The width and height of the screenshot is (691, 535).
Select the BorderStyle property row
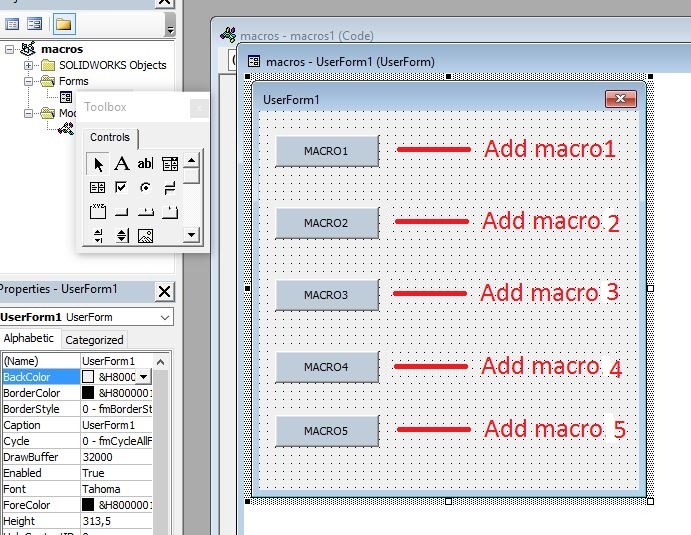pyautogui.click(x=77, y=409)
